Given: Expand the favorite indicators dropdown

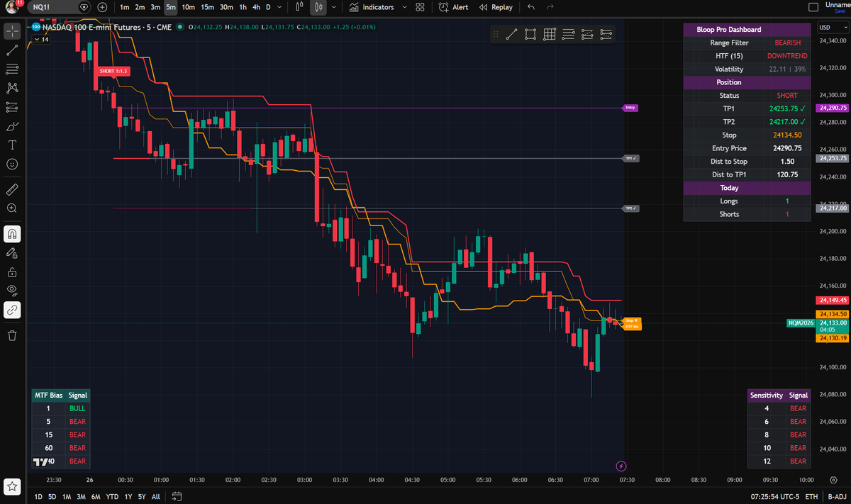Looking at the screenshot, I should [404, 7].
